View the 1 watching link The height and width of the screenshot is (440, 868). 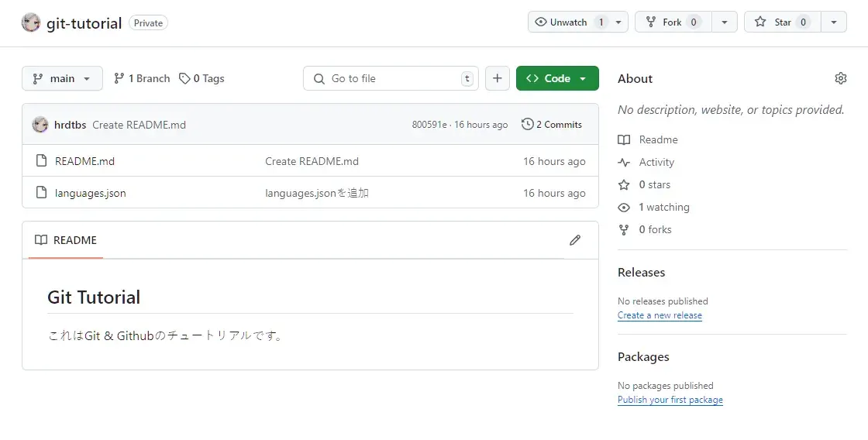coord(654,207)
